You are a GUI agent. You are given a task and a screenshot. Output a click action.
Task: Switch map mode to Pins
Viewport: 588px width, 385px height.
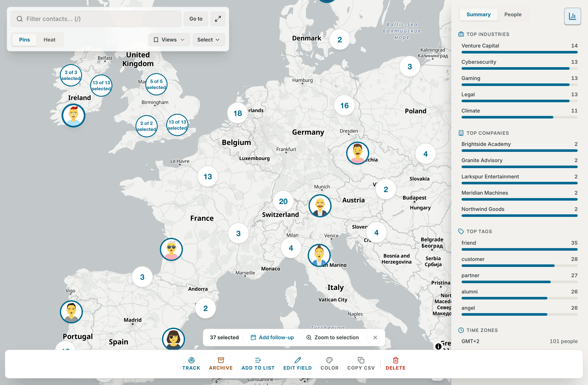tap(24, 40)
